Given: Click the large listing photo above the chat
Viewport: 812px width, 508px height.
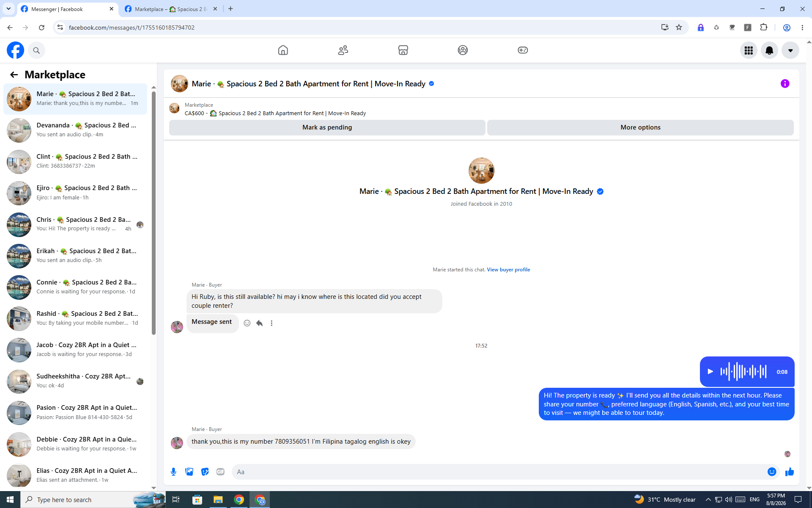Looking at the screenshot, I should 481,171.
